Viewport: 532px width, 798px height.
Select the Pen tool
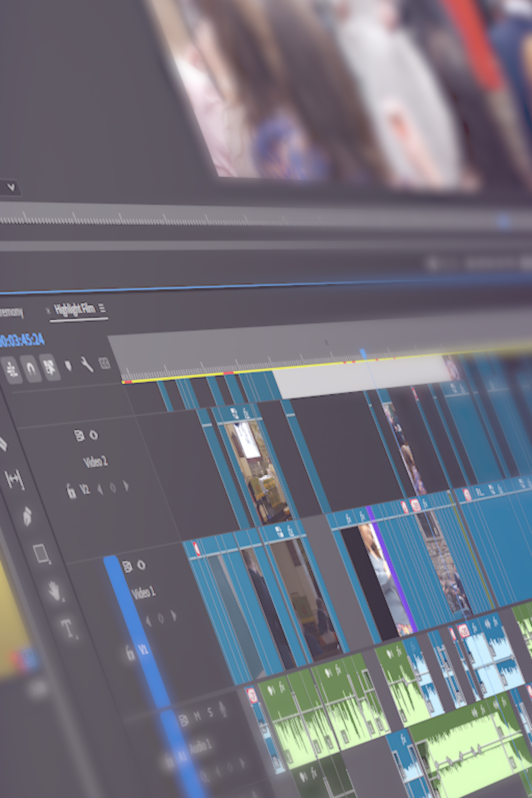[x=28, y=516]
